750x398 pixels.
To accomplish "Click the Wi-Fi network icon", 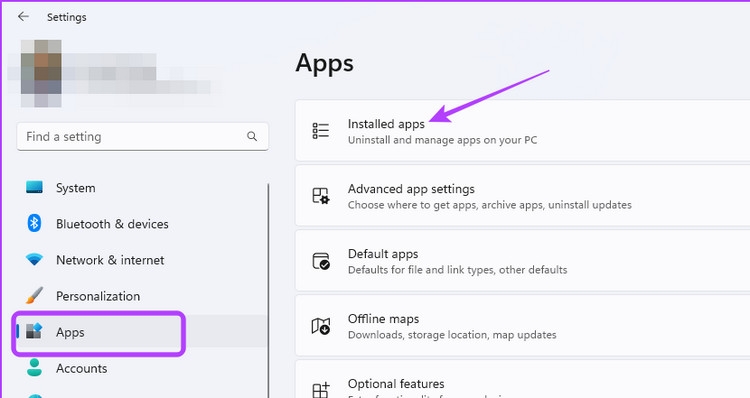I will (x=34, y=259).
